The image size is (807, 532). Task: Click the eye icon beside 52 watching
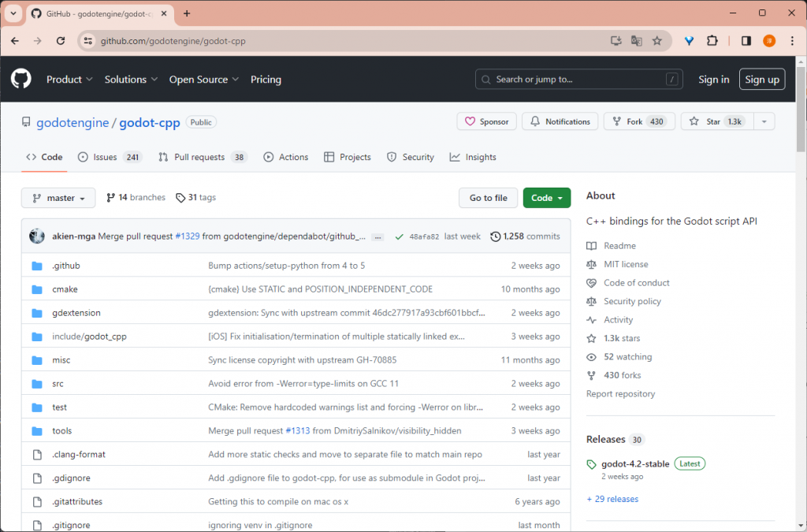591,357
